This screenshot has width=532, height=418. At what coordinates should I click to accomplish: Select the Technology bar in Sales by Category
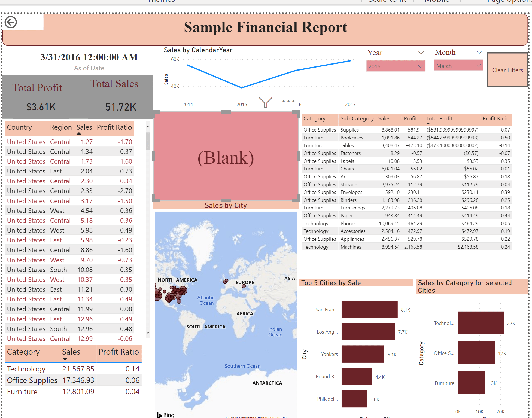click(480, 323)
